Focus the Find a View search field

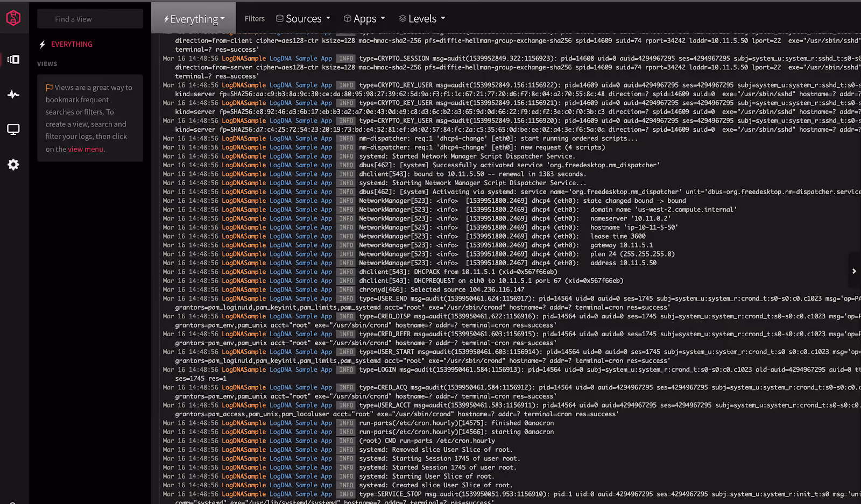point(90,19)
